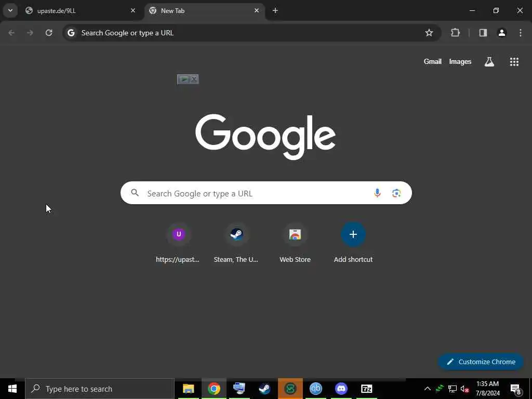Click the magnifier icon in search box
Screen dimensions: 532x399
click(x=135, y=193)
